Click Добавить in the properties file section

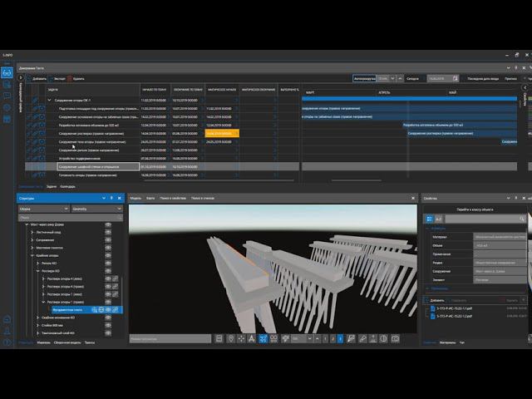(434, 301)
